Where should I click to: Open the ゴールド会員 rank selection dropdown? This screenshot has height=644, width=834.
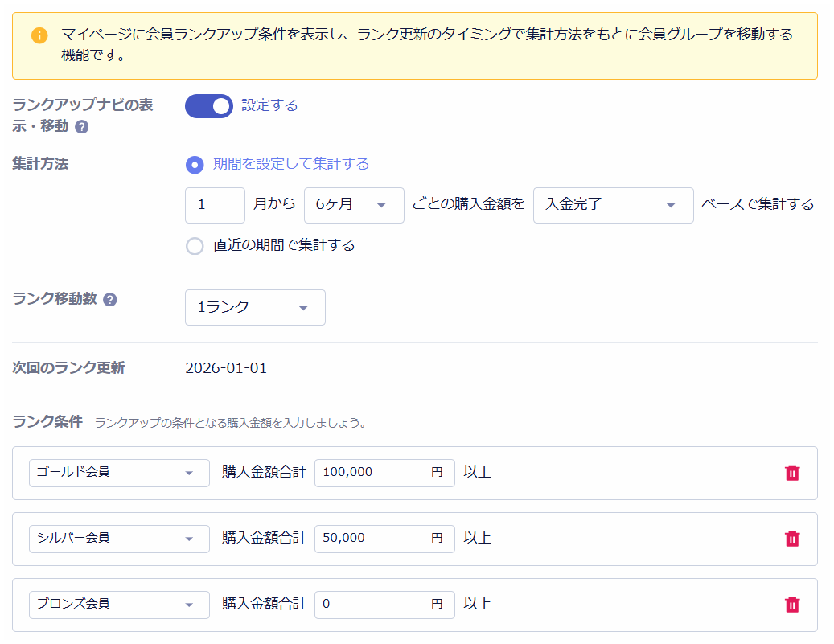click(x=118, y=473)
